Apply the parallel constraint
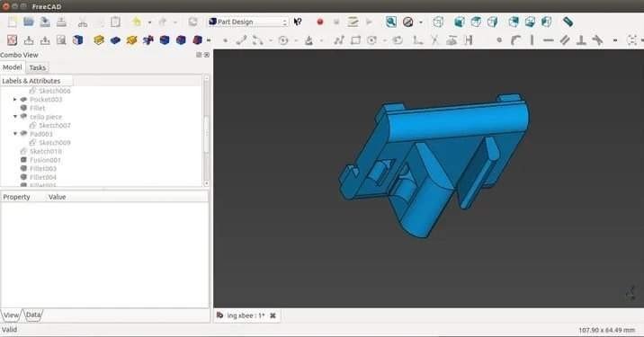Screen dimensions: 644x337 (565, 40)
